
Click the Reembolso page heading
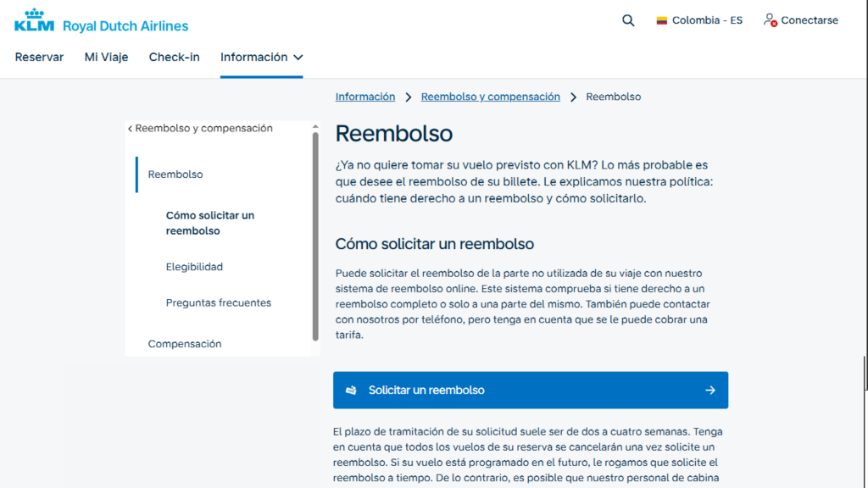coord(394,133)
